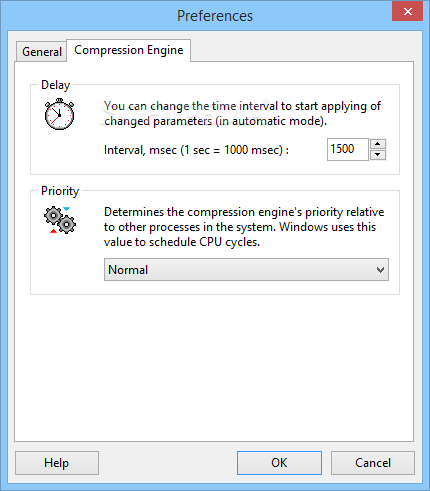Cancel the Preferences dialog

click(373, 463)
